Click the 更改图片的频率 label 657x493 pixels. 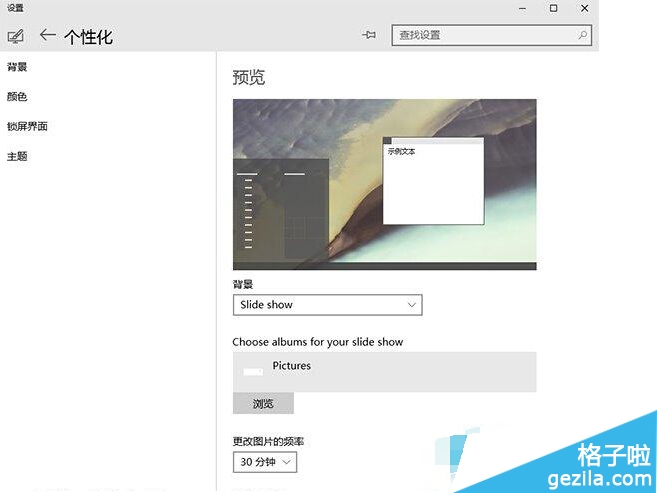pyautogui.click(x=268, y=441)
